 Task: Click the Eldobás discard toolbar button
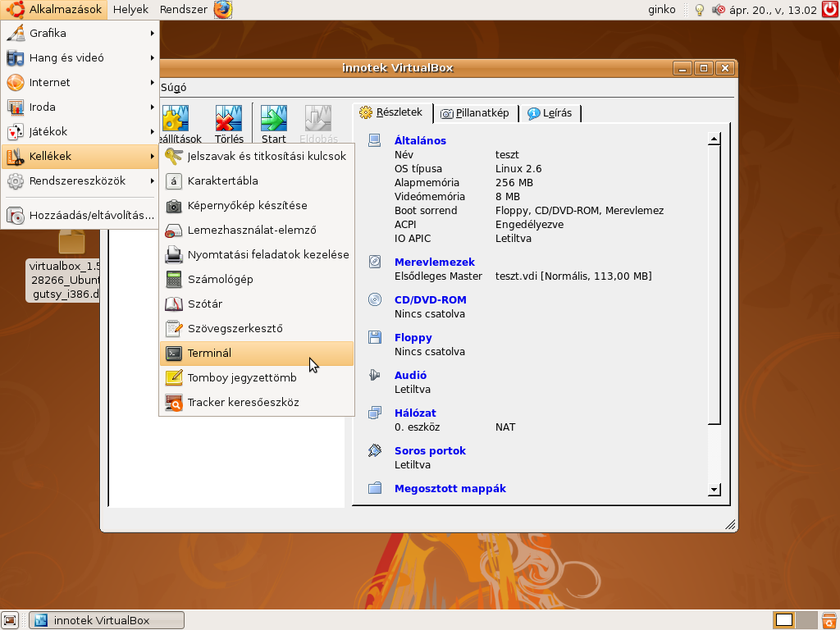pyautogui.click(x=319, y=125)
